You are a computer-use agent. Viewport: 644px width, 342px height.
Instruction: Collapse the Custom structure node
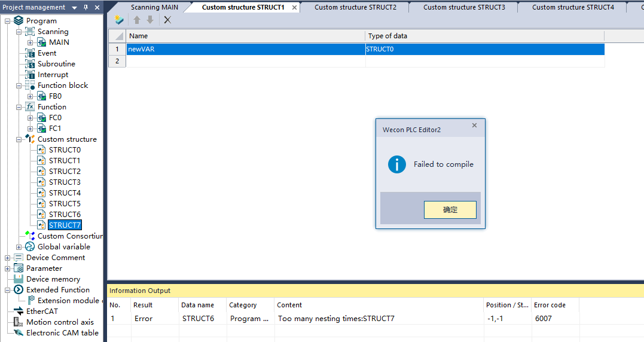pyautogui.click(x=19, y=139)
